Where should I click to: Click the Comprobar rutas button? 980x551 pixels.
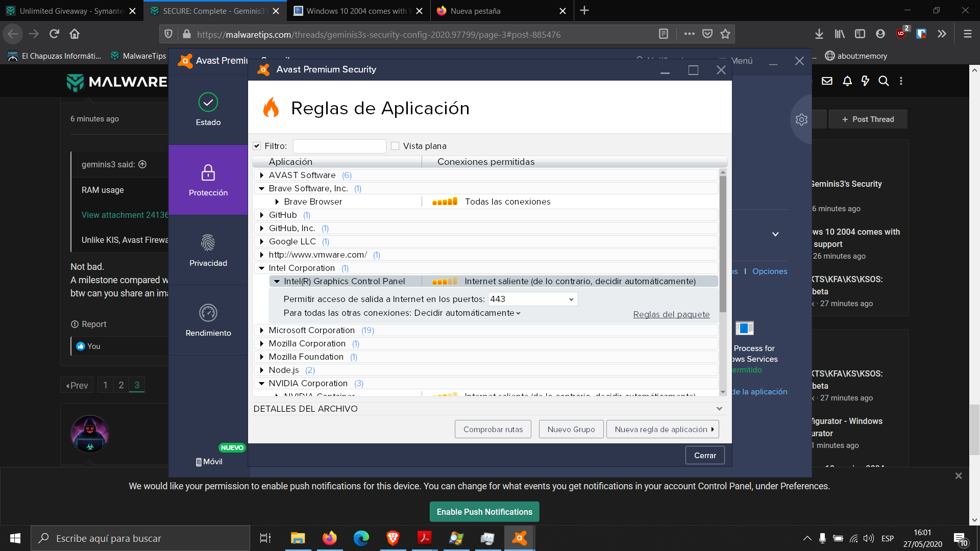pos(493,430)
